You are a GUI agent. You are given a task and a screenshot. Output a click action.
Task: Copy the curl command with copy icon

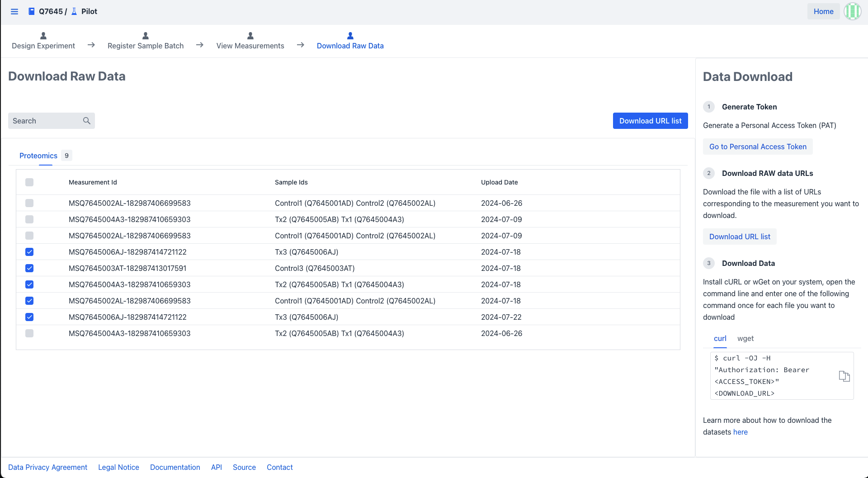pyautogui.click(x=844, y=376)
